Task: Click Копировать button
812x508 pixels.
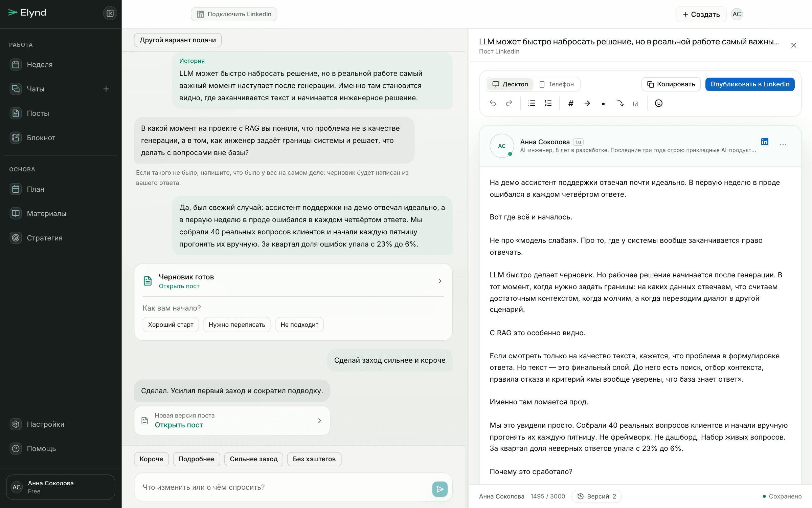Action: click(x=671, y=84)
